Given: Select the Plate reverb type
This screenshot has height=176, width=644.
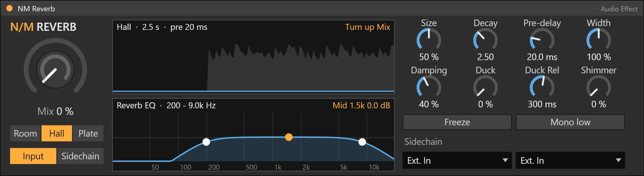Looking at the screenshot, I should tap(88, 133).
